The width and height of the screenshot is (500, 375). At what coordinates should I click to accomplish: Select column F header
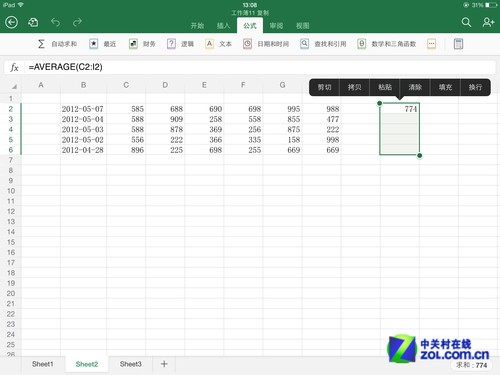click(243, 85)
